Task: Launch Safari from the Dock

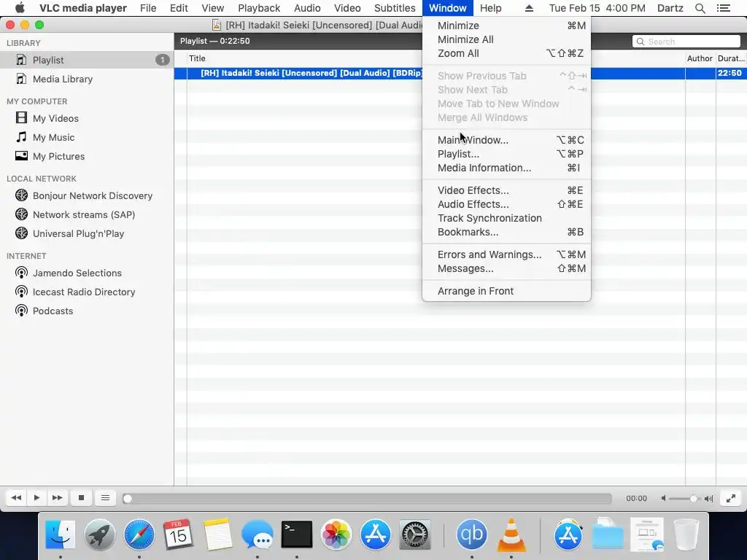Action: coord(139,534)
